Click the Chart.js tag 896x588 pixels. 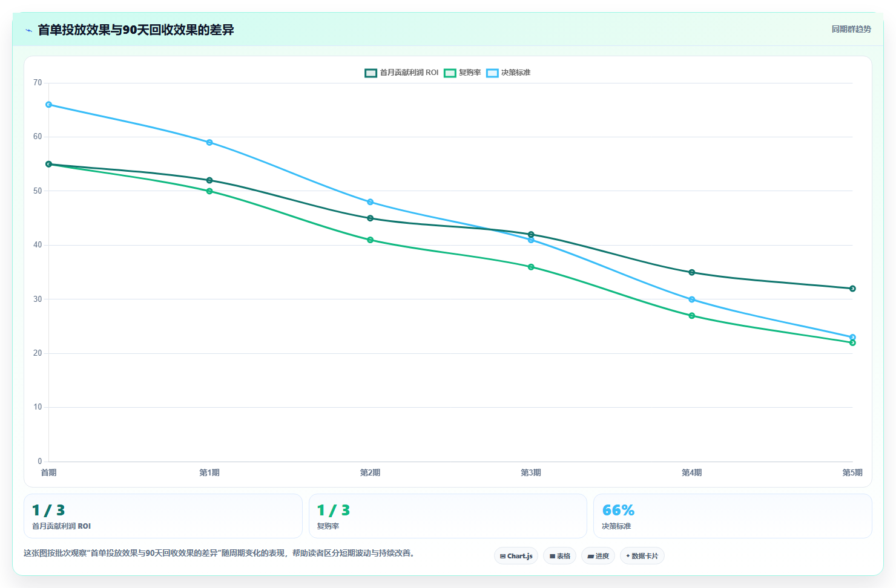pyautogui.click(x=516, y=556)
